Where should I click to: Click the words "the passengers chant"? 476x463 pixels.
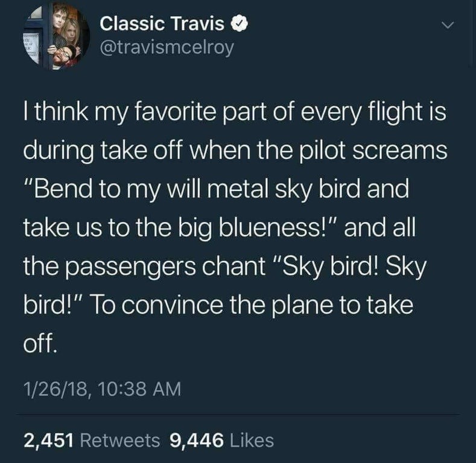(145, 267)
